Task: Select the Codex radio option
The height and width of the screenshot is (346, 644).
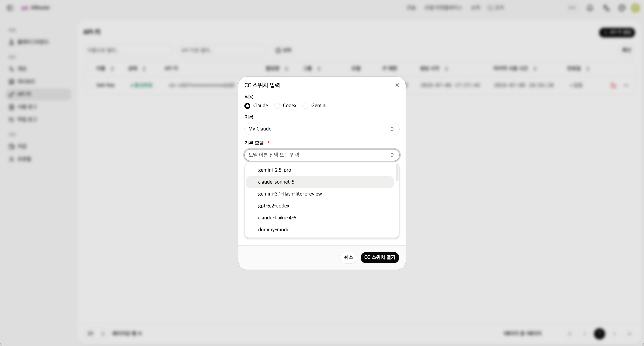Action: point(277,106)
